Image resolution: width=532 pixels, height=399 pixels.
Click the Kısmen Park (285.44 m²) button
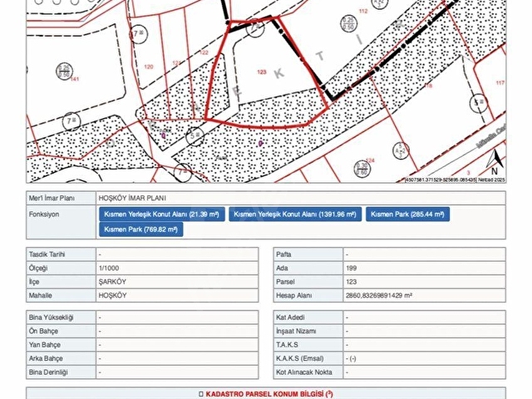click(x=407, y=214)
